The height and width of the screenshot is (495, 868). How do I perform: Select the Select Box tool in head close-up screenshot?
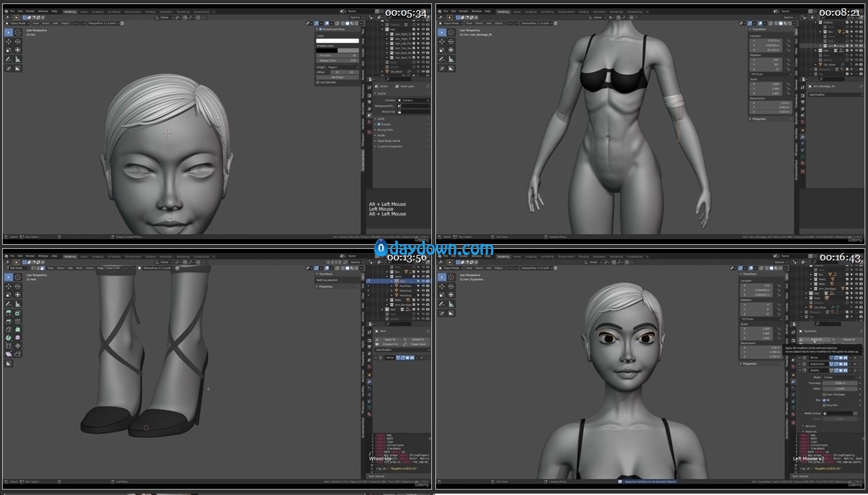point(9,31)
